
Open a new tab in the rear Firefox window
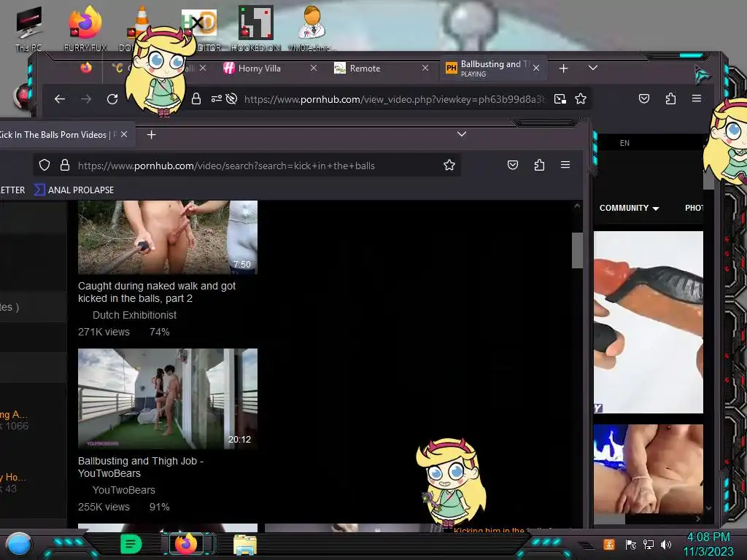[x=564, y=69]
